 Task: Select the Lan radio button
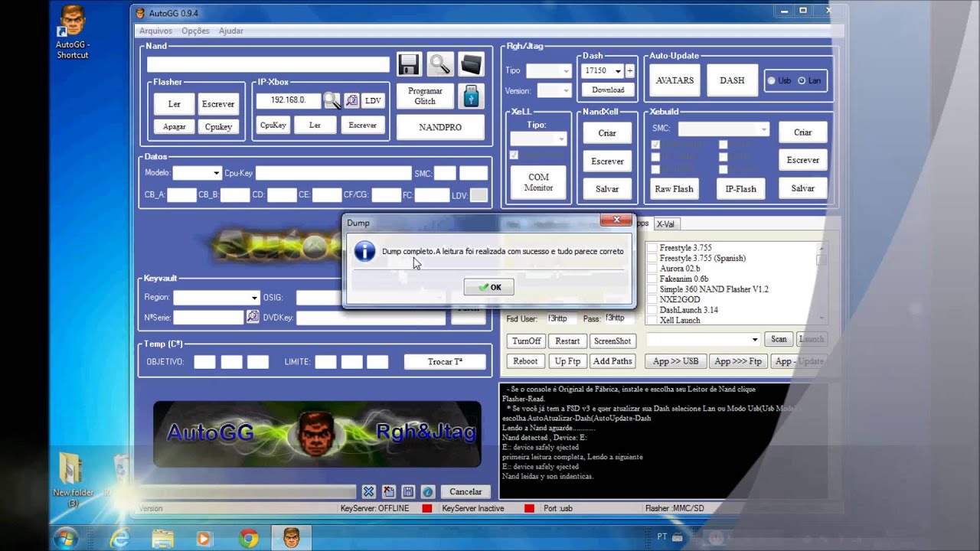[802, 80]
